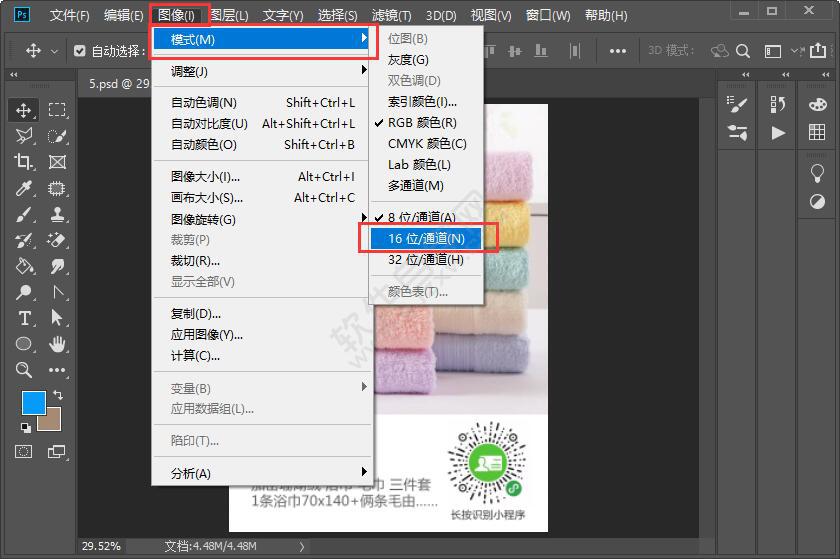Viewport: 840px width, 559px height.
Task: Open the Actions panel play icon
Action: 778,132
